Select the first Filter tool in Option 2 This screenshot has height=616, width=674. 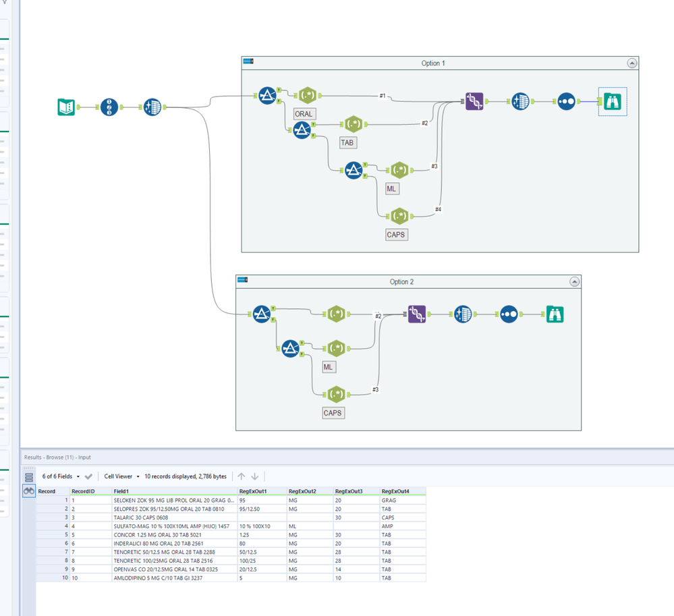[261, 314]
